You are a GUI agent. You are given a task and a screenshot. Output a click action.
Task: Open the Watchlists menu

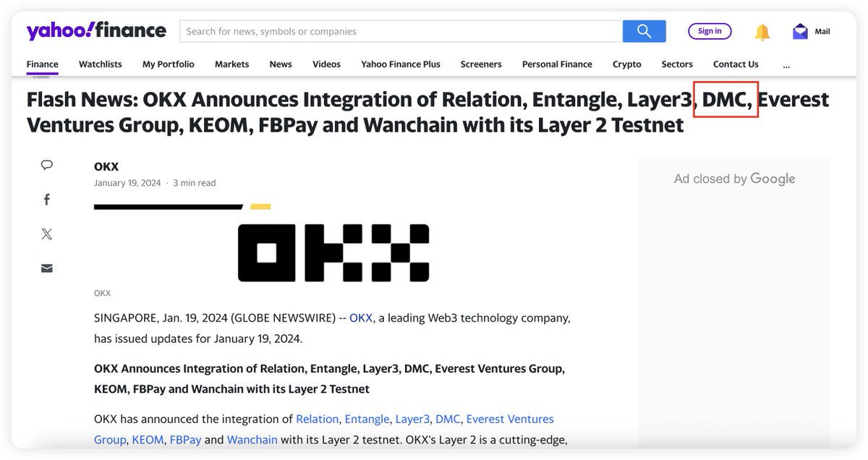101,64
